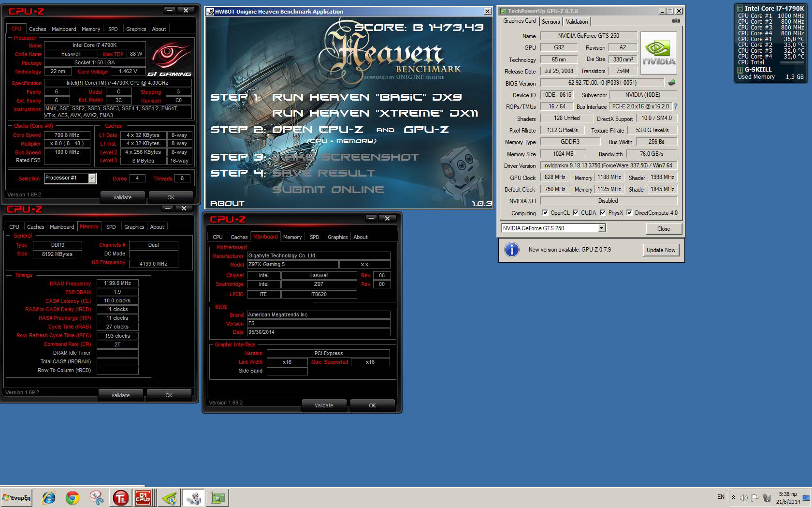Toggle the OpenCL checkbox
812x508 pixels.
click(545, 212)
